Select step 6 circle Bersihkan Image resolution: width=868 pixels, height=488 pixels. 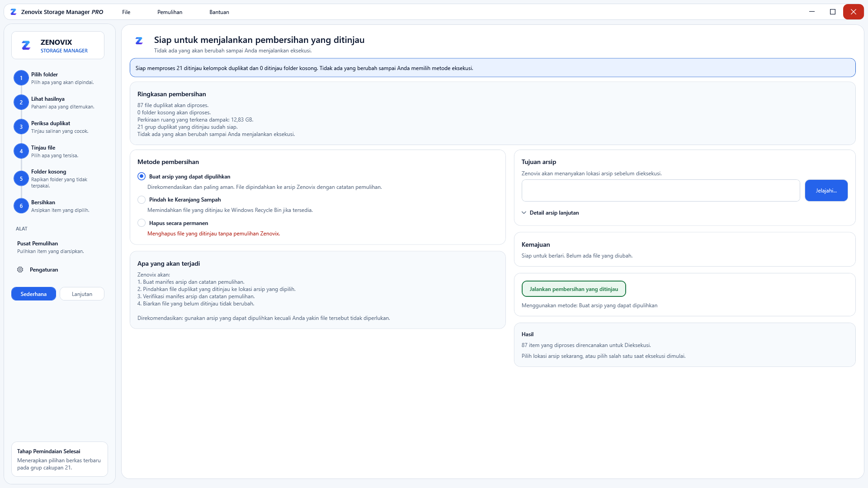pyautogui.click(x=21, y=206)
